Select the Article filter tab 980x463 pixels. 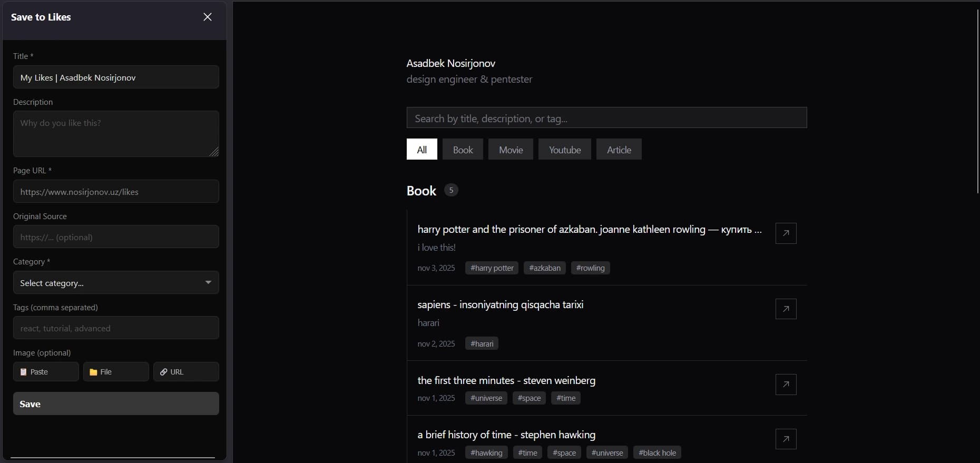click(619, 150)
